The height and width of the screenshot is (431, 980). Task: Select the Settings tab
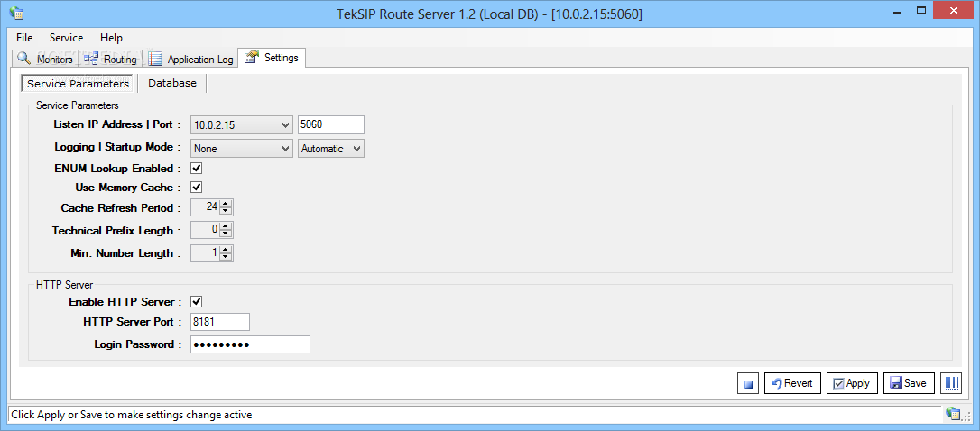272,58
